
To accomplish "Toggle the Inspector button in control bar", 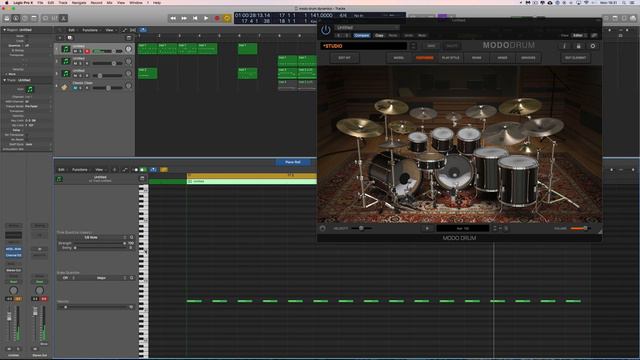I will (16, 18).
